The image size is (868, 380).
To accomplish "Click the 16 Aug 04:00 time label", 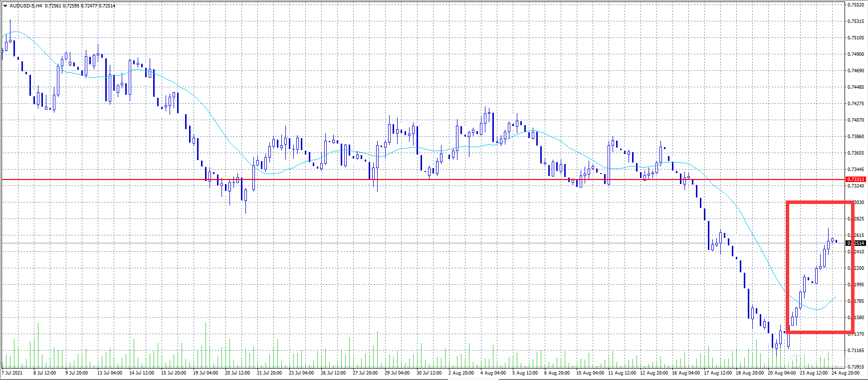I will [x=685, y=373].
